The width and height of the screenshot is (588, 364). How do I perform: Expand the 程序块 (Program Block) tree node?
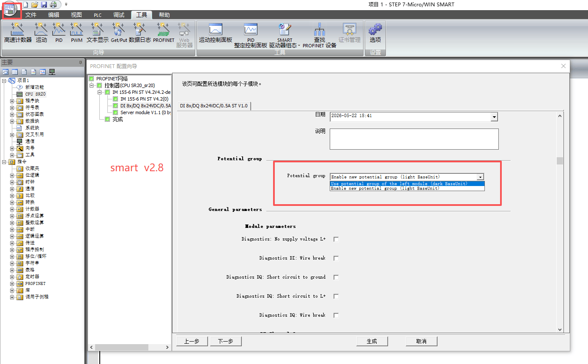12,101
